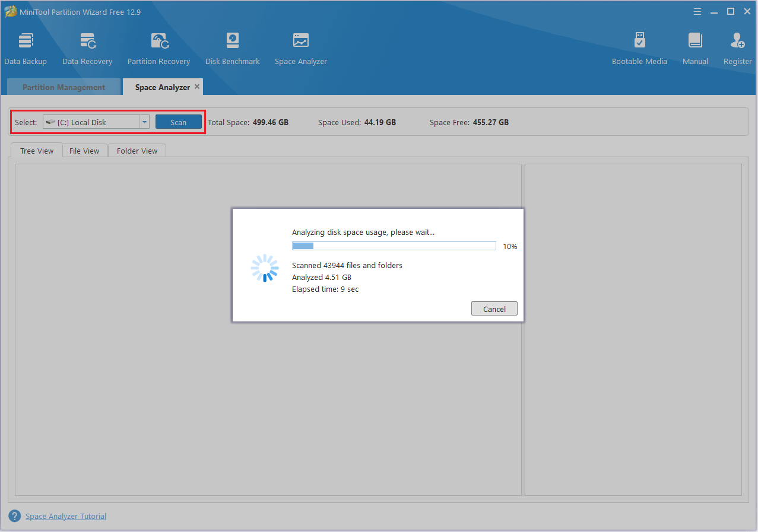Click the analysis progress bar
Screen dimensions: 758x532
tap(394, 246)
